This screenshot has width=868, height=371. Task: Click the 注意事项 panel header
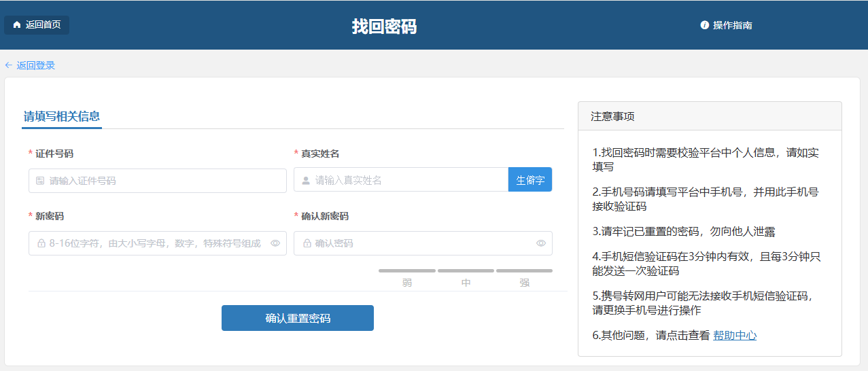coord(710,116)
